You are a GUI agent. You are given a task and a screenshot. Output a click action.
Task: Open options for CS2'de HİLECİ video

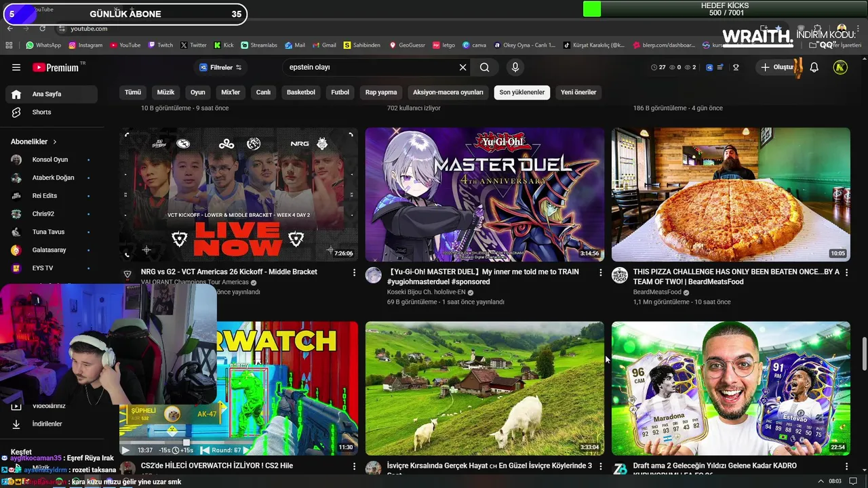click(354, 466)
